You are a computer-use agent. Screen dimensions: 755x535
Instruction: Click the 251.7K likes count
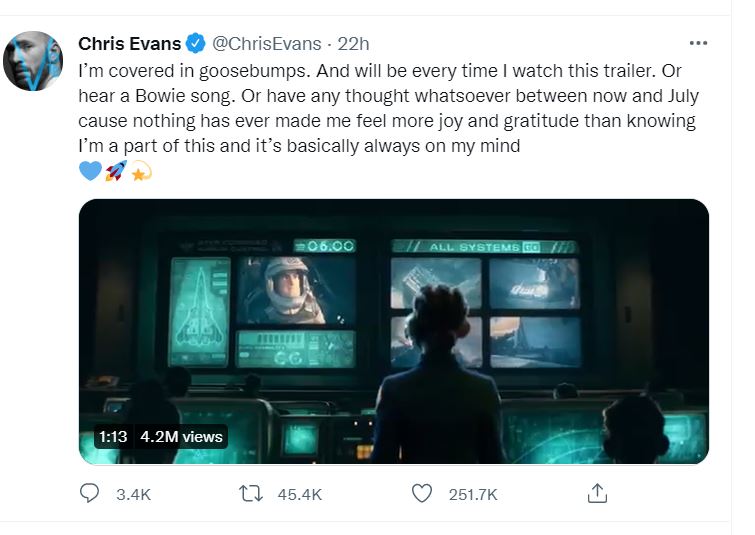coord(474,494)
